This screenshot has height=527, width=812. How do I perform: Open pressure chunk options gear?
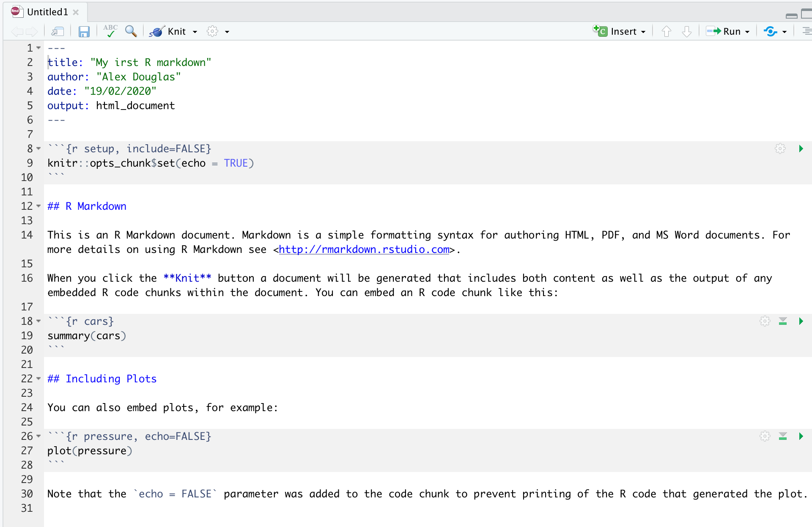765,436
